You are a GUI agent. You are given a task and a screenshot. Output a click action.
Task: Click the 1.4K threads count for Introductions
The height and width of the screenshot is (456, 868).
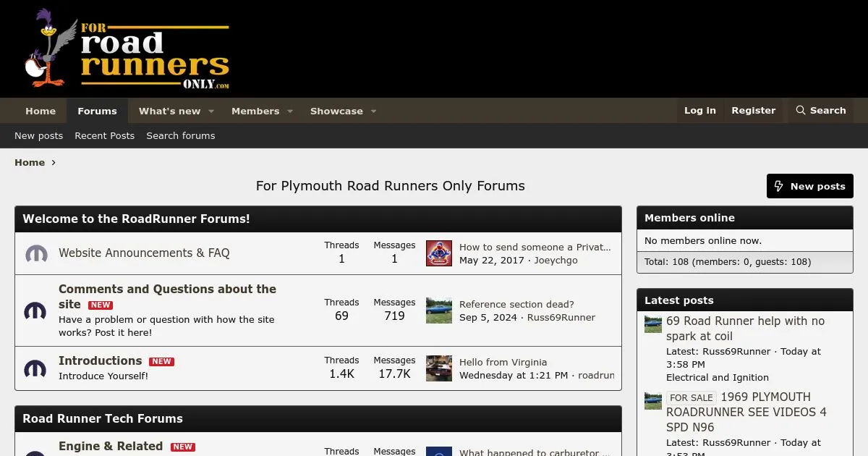click(x=341, y=374)
